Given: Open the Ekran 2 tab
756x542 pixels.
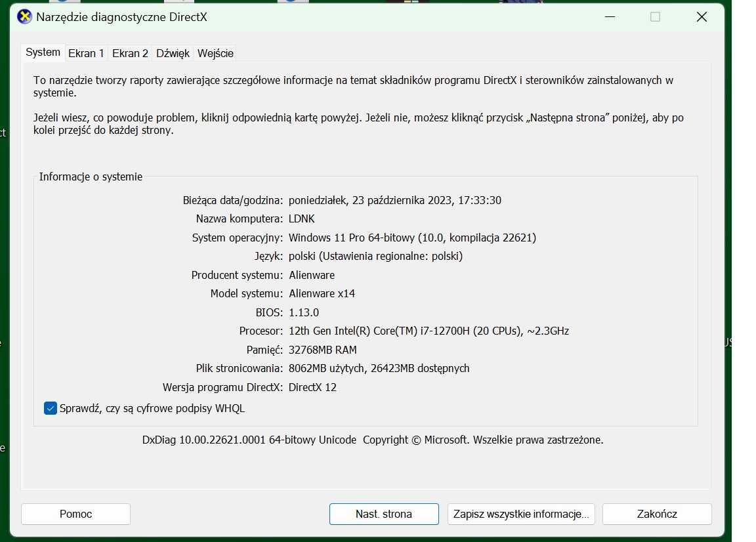Looking at the screenshot, I should click(x=130, y=53).
